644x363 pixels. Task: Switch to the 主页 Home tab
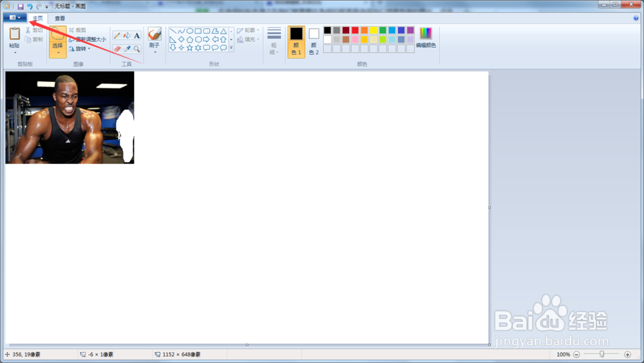[38, 18]
